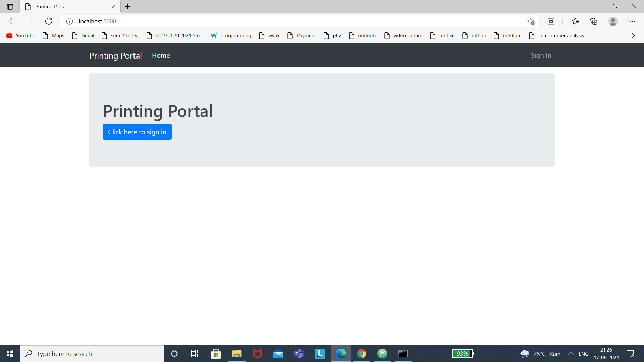
Task: Click the 'Click here to sign in' button
Action: [137, 132]
